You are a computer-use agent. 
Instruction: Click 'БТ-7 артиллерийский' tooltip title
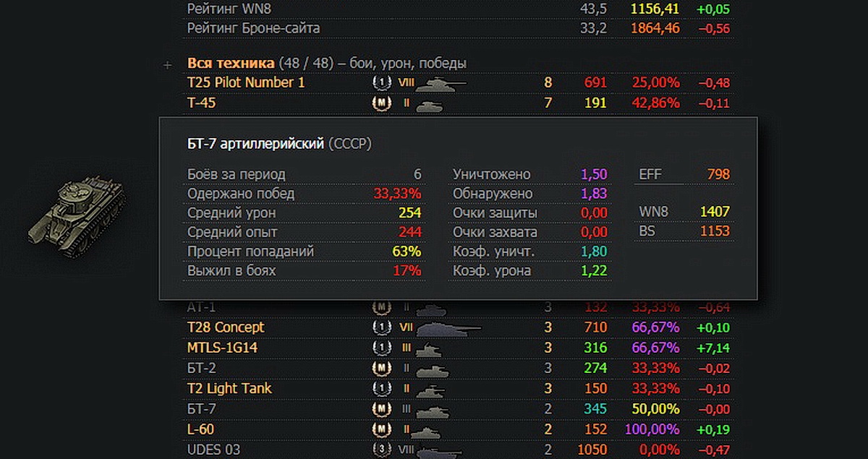[x=255, y=144]
